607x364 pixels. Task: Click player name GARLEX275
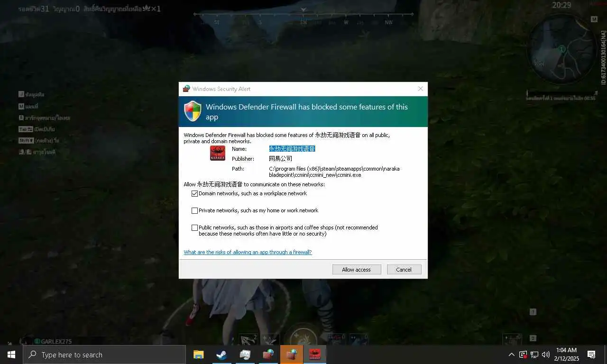[x=56, y=341]
